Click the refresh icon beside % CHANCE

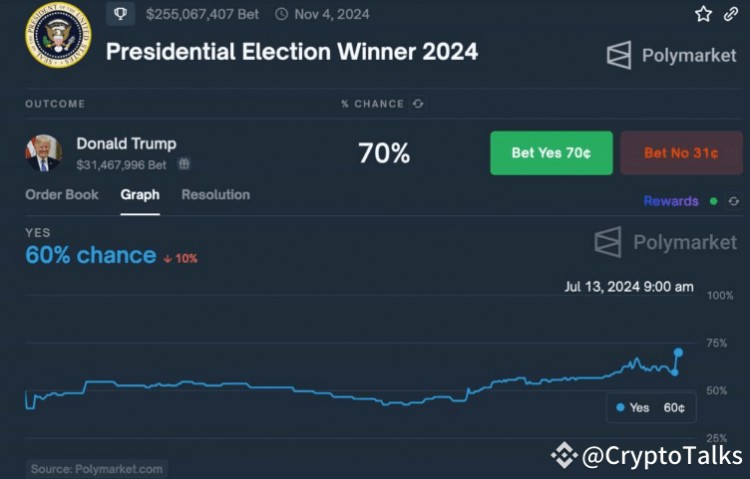click(x=418, y=104)
